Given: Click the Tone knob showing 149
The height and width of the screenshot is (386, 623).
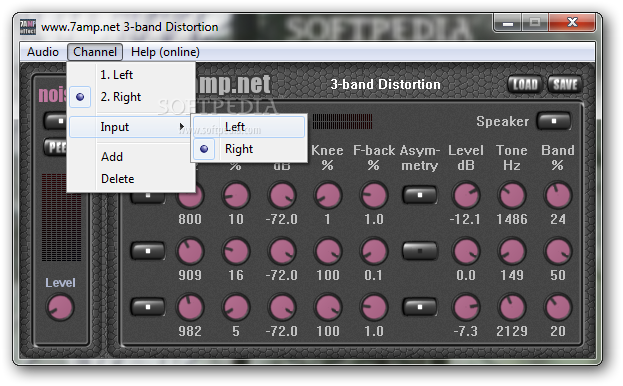Looking at the screenshot, I should tap(512, 251).
